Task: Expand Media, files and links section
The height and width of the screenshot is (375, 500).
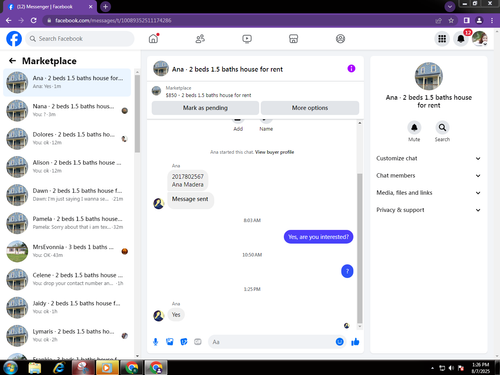Action: (428, 193)
